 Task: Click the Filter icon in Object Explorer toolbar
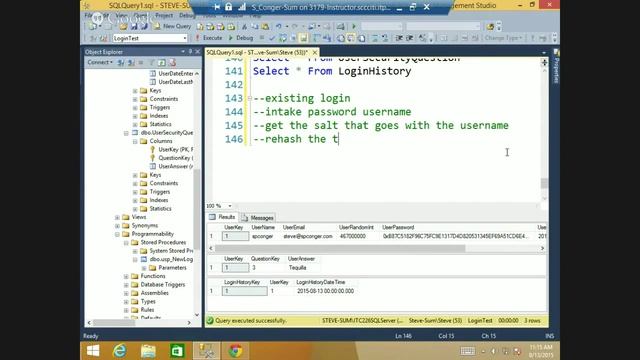click(x=151, y=62)
